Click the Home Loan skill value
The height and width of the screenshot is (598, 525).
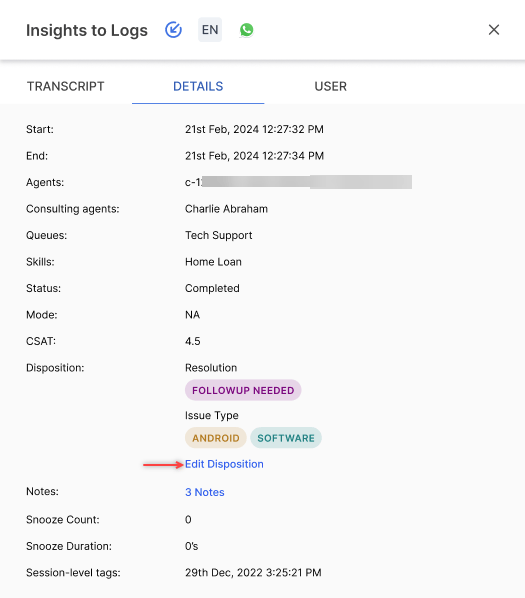213,262
